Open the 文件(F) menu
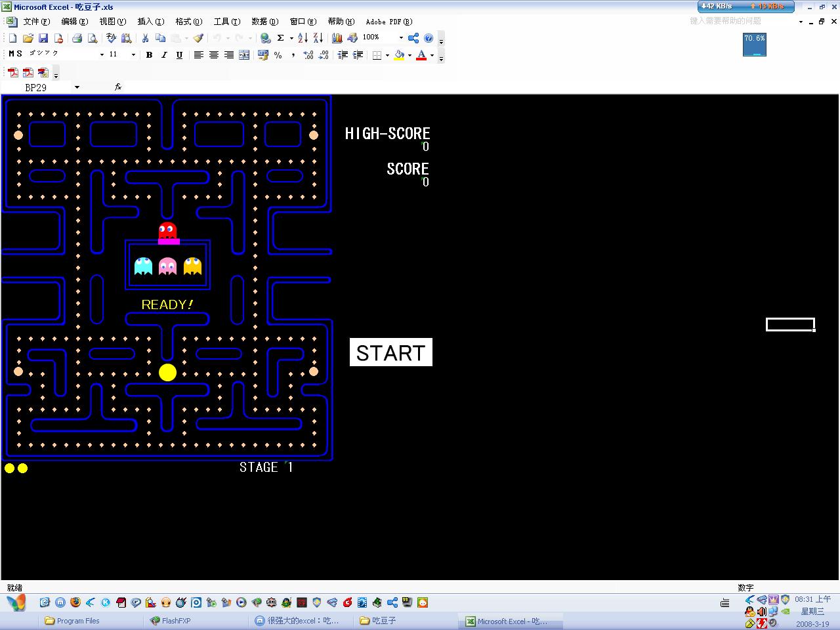 point(36,22)
